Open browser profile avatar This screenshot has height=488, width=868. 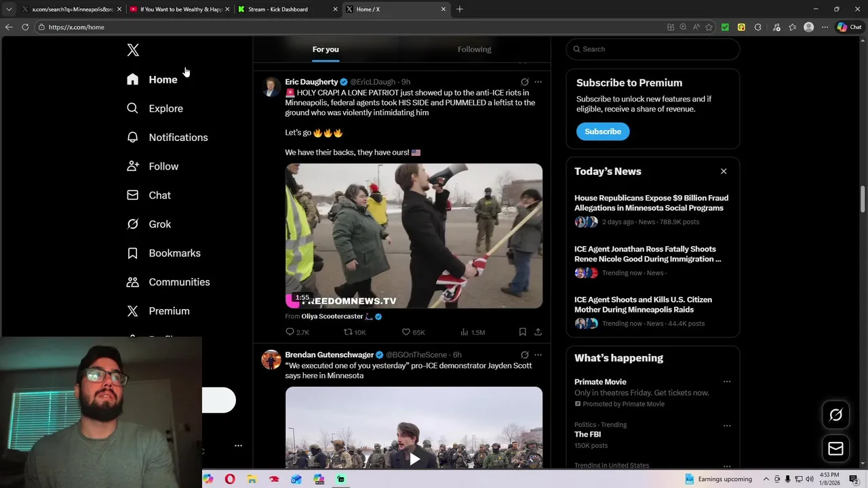[808, 27]
